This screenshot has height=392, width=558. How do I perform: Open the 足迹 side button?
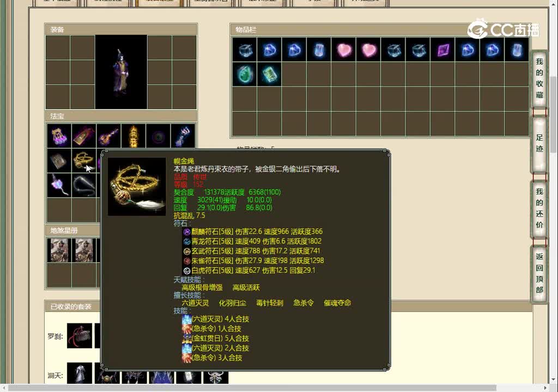click(x=539, y=143)
